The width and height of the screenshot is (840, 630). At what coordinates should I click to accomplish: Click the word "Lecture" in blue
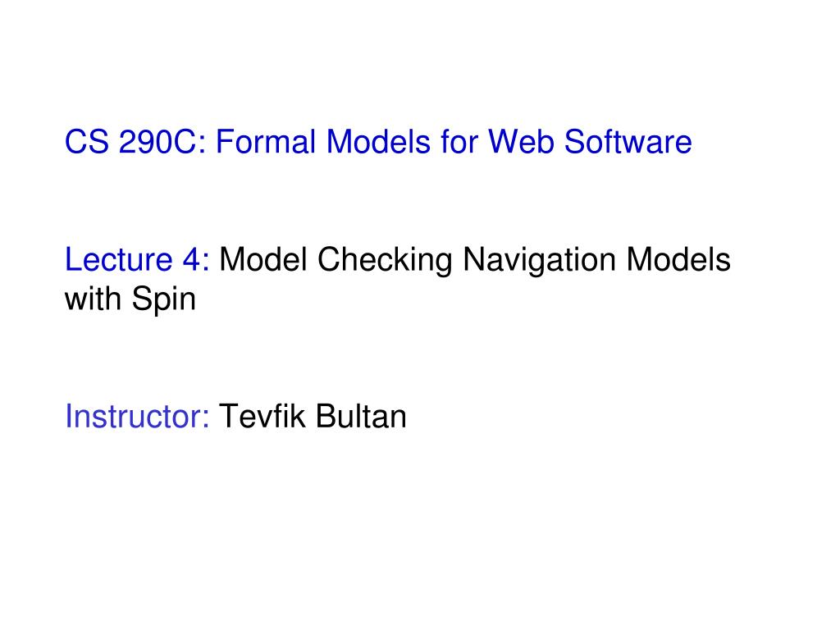tap(118, 260)
